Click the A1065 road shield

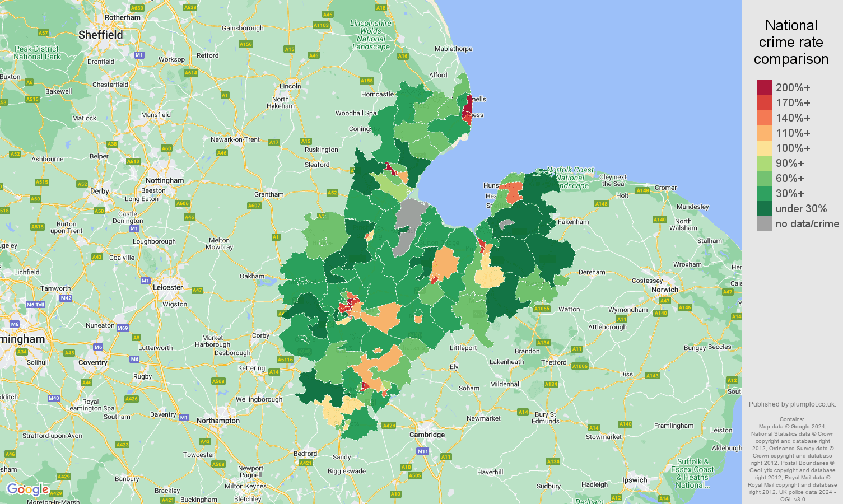click(542, 309)
